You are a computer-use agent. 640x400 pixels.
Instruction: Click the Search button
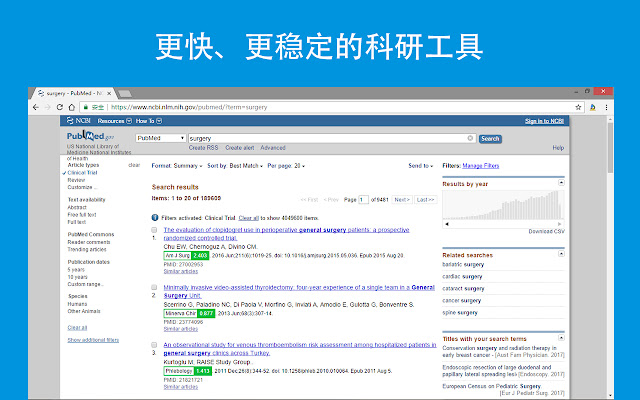pyautogui.click(x=490, y=139)
